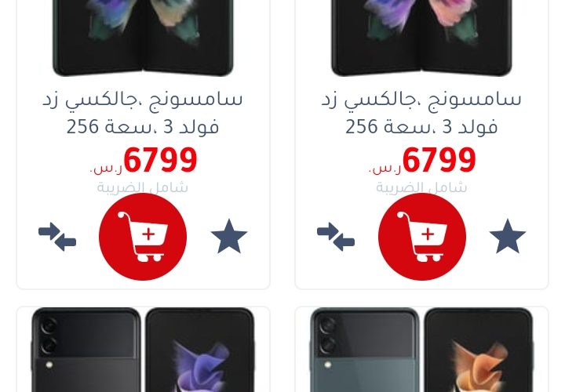Open the green Galaxy Z Flip 3 thumbnail
The height and width of the screenshot is (392, 565).
click(421, 350)
